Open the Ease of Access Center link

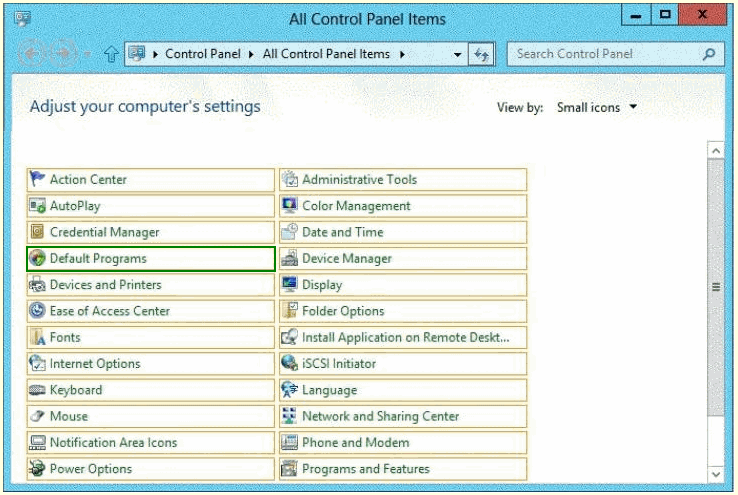tap(110, 311)
